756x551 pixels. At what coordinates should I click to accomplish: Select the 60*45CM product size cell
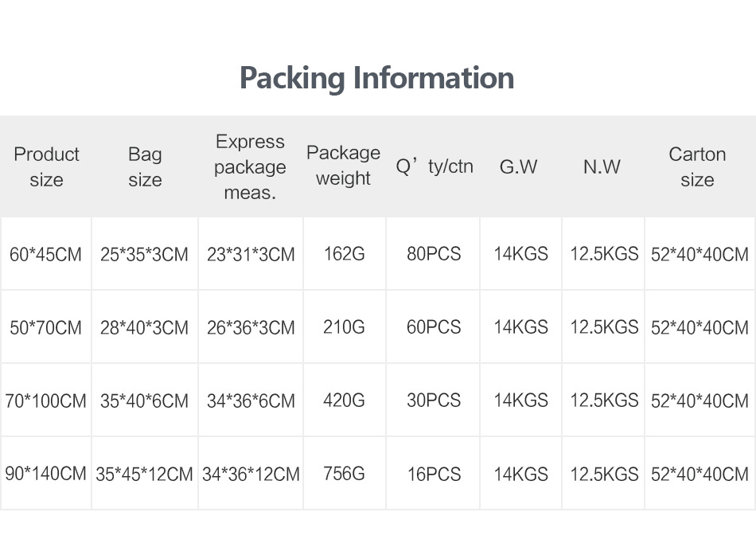(x=45, y=255)
